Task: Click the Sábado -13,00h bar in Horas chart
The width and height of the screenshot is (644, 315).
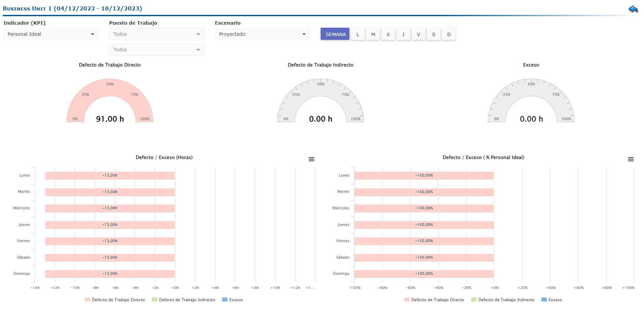Action: click(110, 258)
